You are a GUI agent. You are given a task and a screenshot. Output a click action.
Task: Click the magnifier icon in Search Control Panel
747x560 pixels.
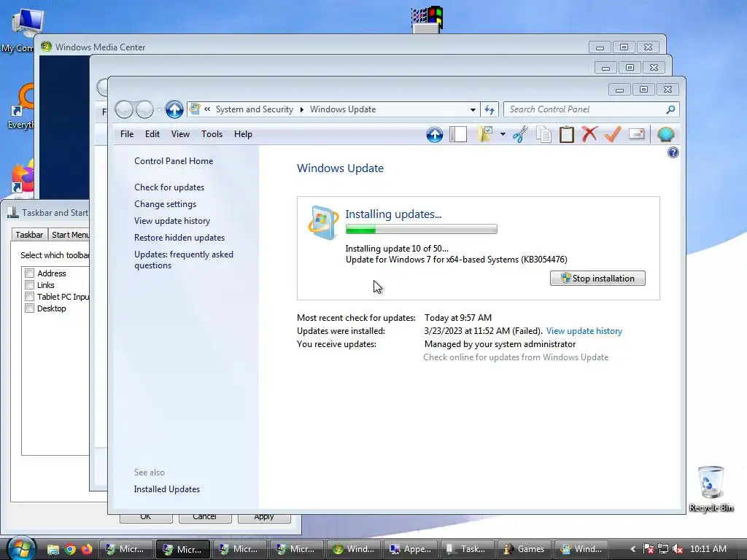[670, 109]
